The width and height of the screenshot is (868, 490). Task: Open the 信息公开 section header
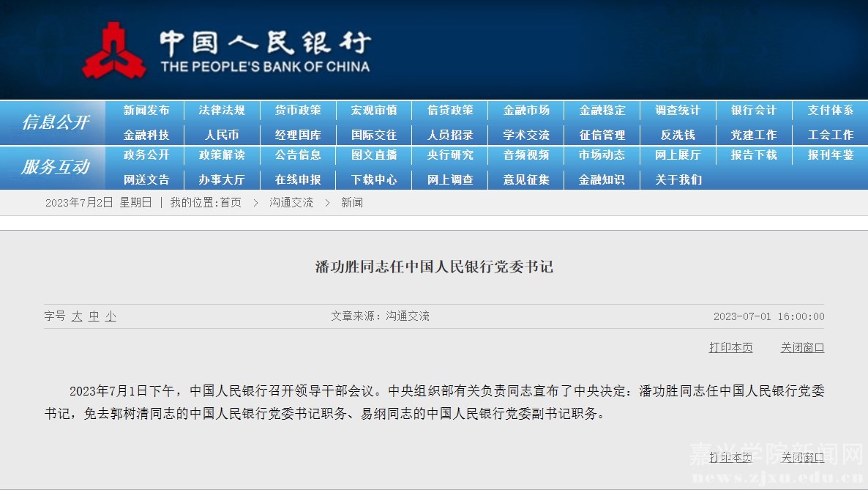55,122
